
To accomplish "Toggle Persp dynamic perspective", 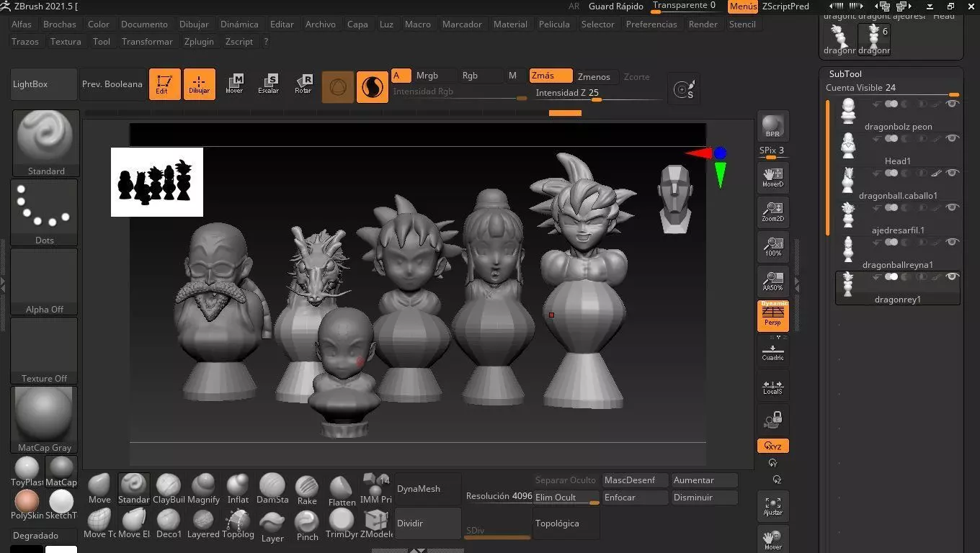I will pos(773,316).
